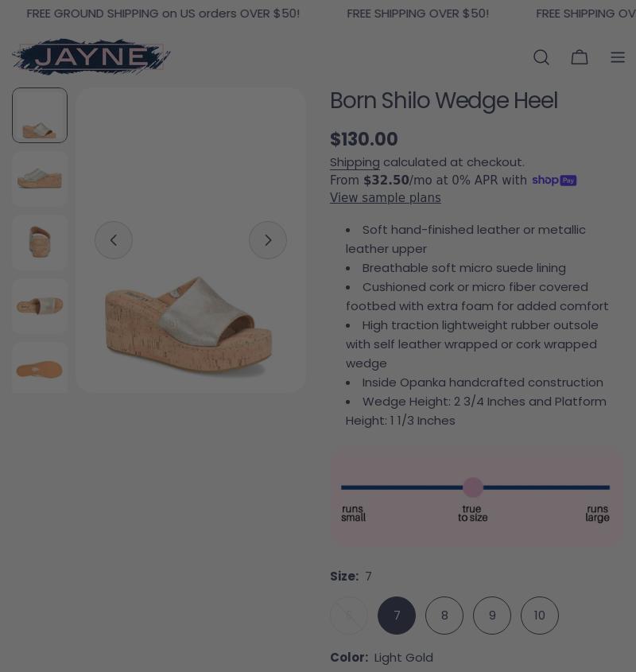Show the outsole bottom thumbnail
636x672 pixels.
click(40, 367)
